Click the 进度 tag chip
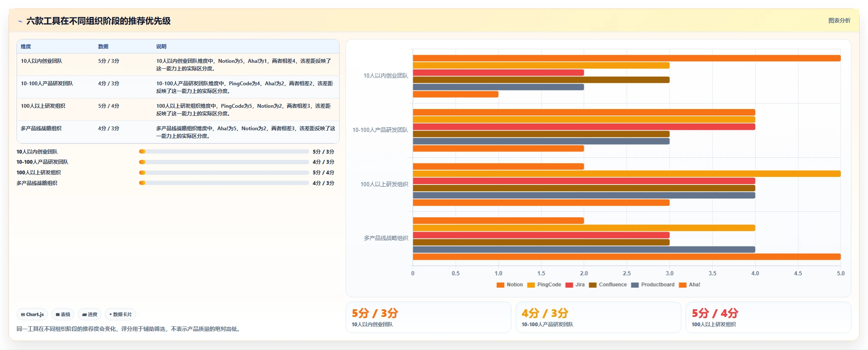Screen dimensions: 868x350 coord(89,314)
